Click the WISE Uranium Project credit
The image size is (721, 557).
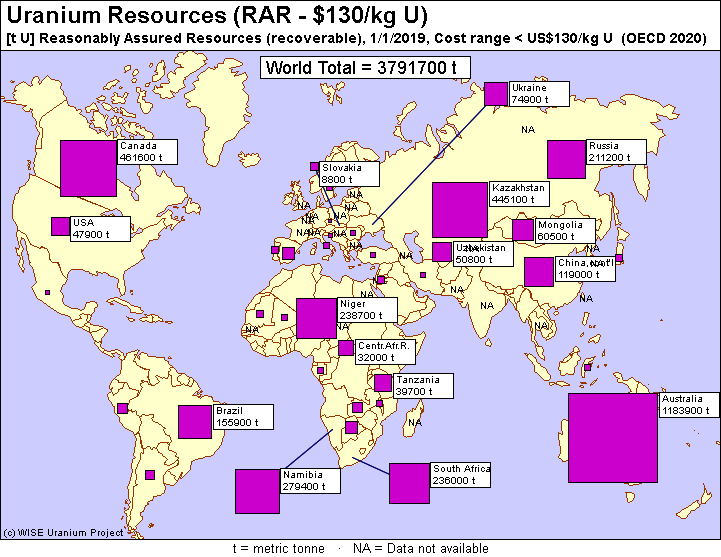click(x=63, y=533)
